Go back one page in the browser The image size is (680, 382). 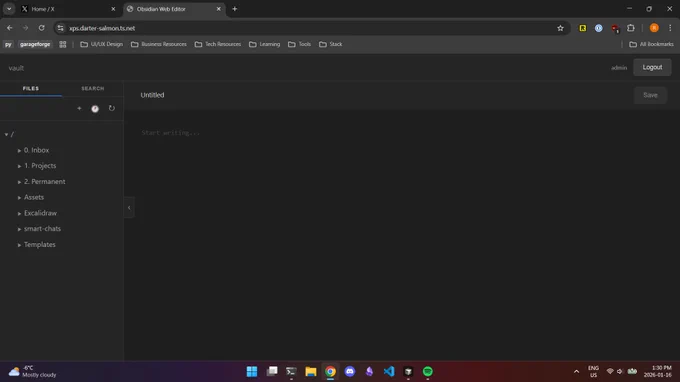click(x=10, y=28)
